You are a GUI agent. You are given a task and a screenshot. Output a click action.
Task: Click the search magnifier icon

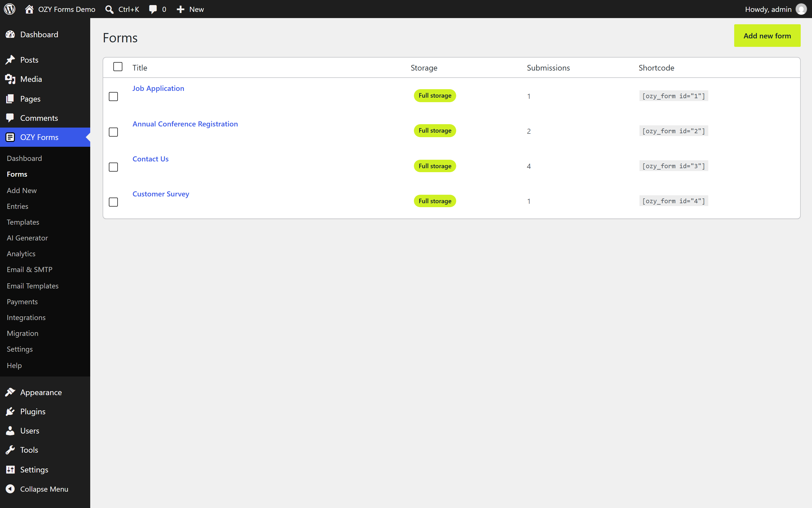(109, 9)
